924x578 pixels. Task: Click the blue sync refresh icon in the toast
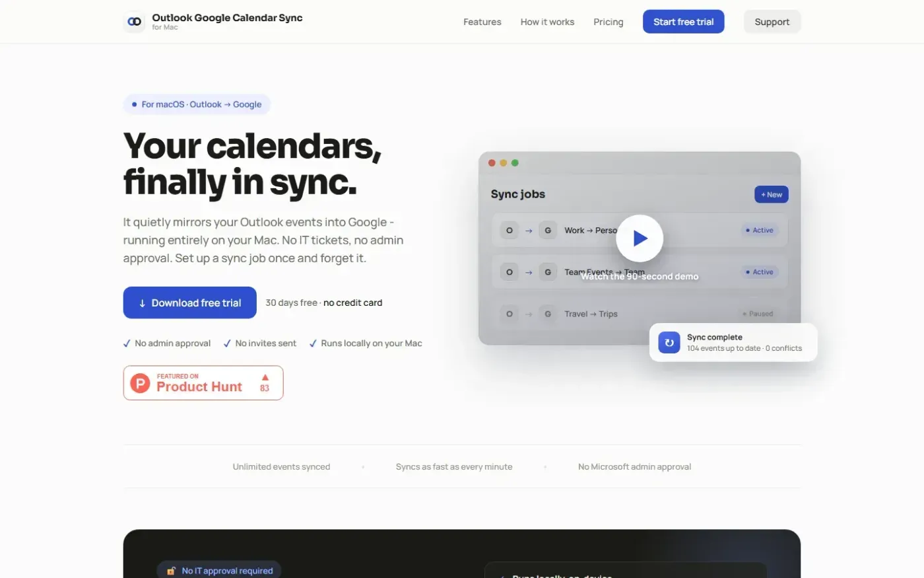pyautogui.click(x=669, y=342)
